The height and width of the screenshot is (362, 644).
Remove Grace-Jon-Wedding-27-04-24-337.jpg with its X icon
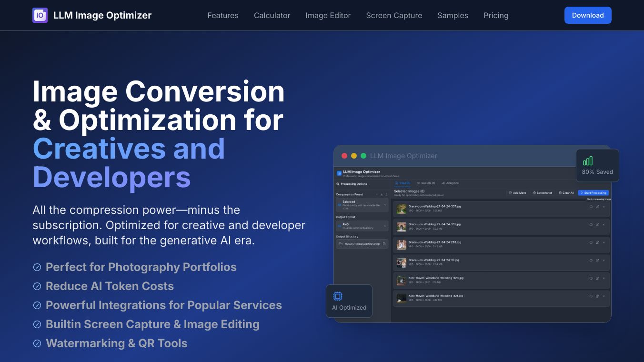click(x=604, y=207)
